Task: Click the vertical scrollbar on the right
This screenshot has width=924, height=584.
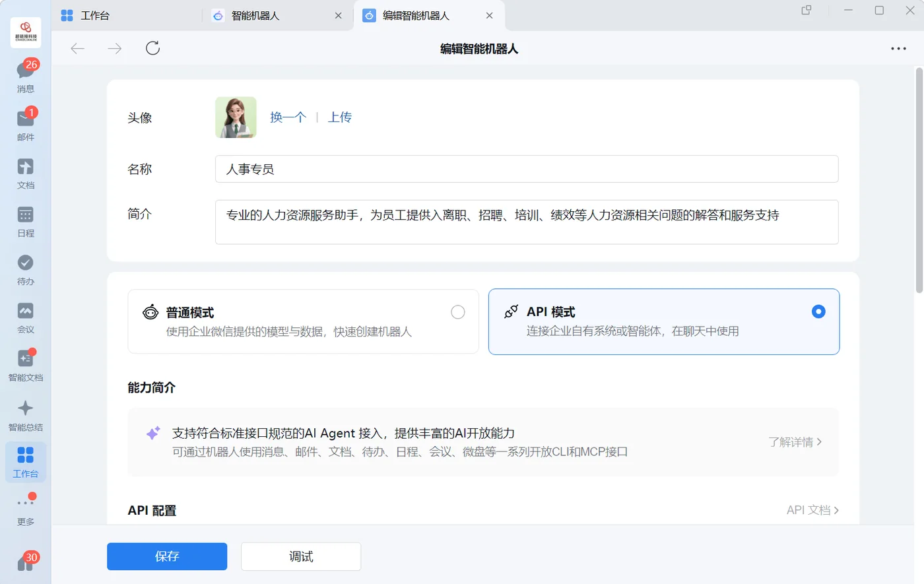Action: (x=919, y=179)
